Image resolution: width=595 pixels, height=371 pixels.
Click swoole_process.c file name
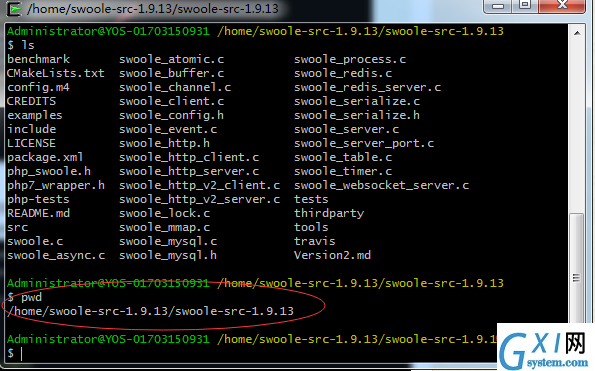pyautogui.click(x=350, y=59)
